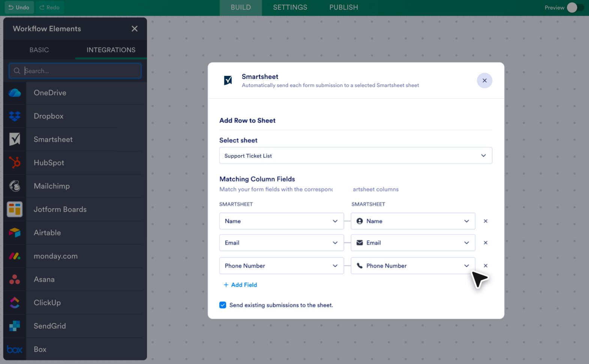Toggle the Preview switch

tap(575, 8)
